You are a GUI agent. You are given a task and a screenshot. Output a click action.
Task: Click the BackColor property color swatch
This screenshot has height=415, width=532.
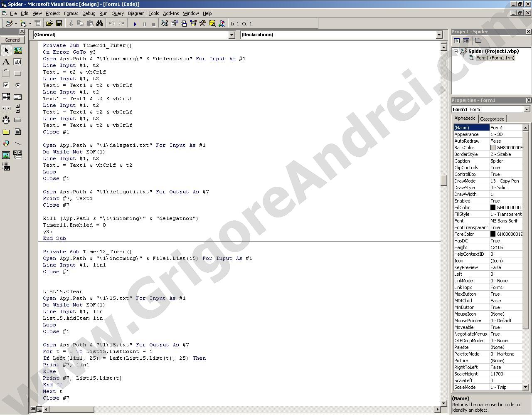tap(493, 148)
